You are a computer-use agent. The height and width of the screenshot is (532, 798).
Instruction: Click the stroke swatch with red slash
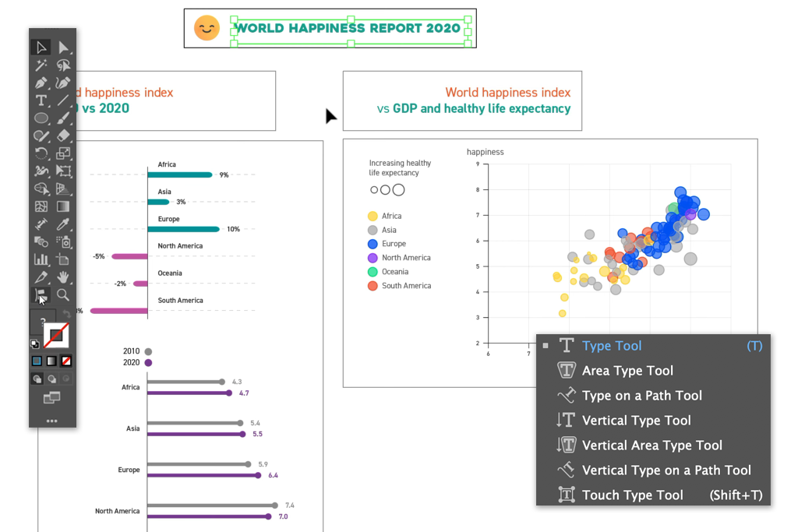[x=57, y=336]
